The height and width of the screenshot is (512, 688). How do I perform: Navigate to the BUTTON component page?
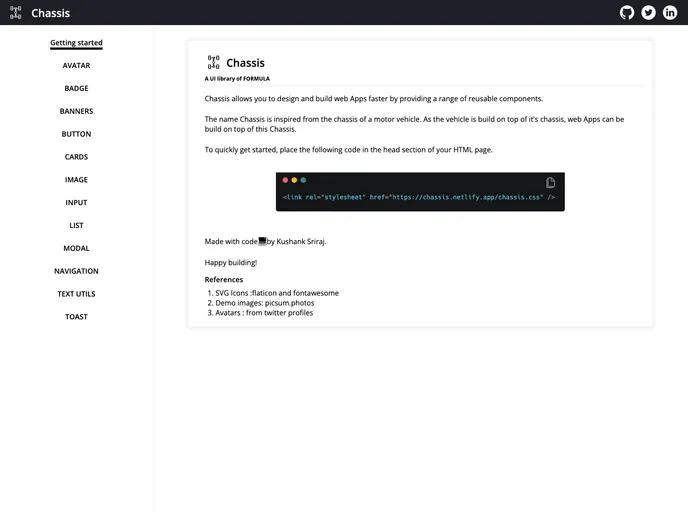click(76, 134)
